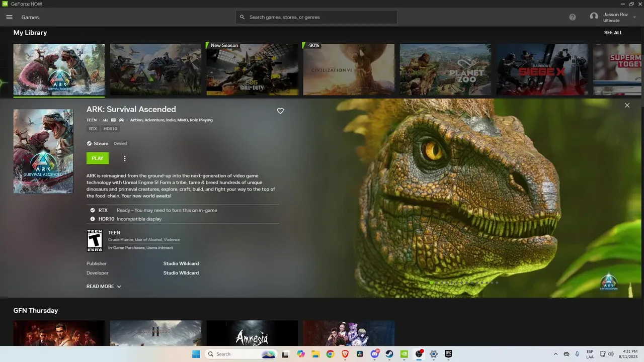Click the ESP LAA language indicator
Image resolution: width=644 pixels, height=362 pixels.
590,354
